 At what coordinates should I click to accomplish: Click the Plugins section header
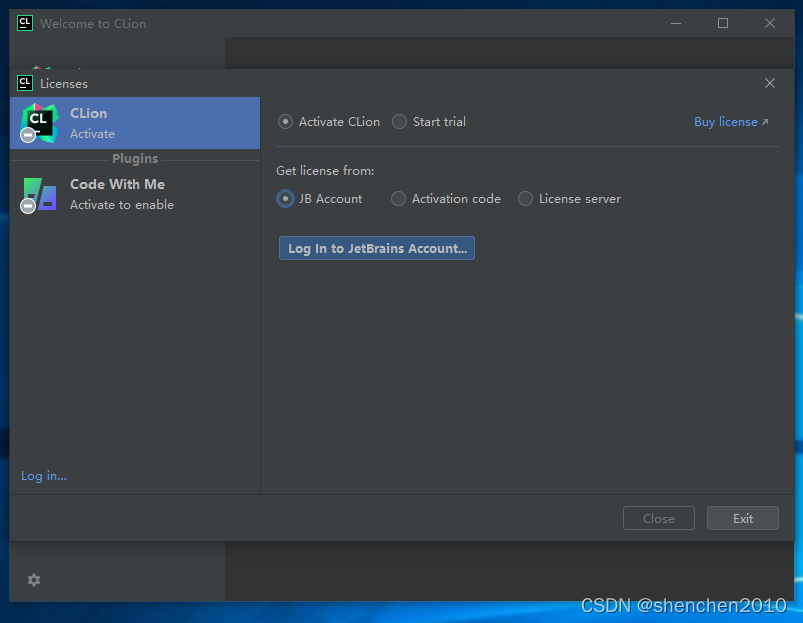click(135, 159)
